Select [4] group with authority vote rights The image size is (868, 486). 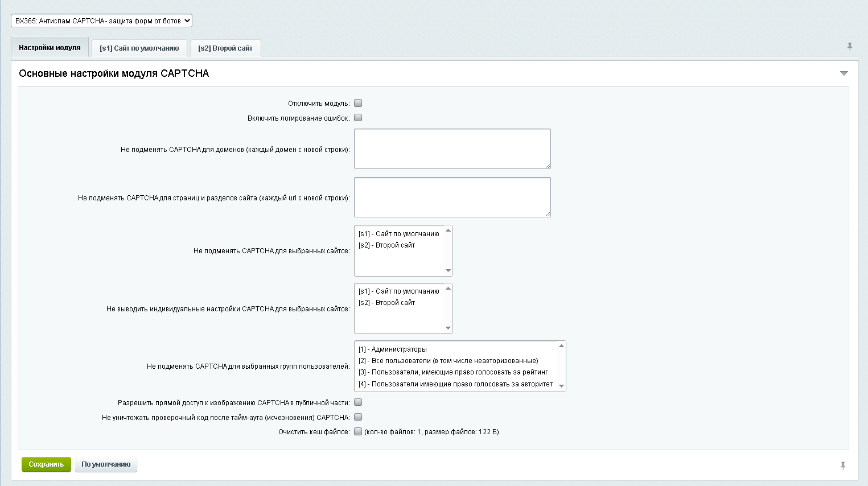pyautogui.click(x=456, y=384)
